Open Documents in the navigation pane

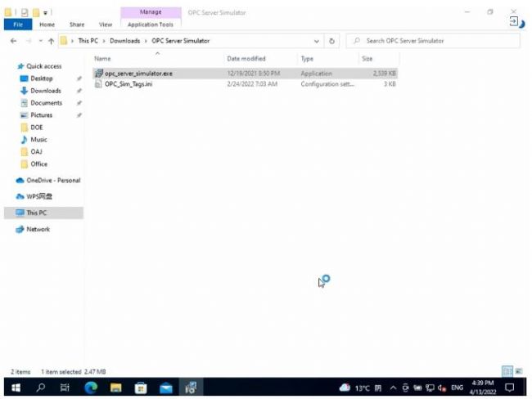46,103
